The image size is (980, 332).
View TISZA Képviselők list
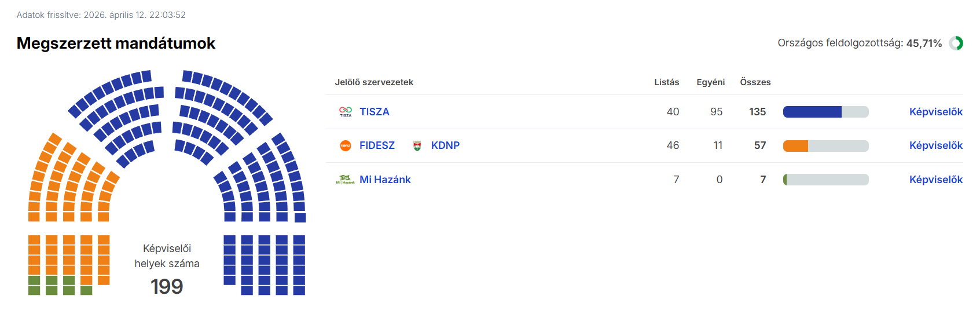(935, 112)
